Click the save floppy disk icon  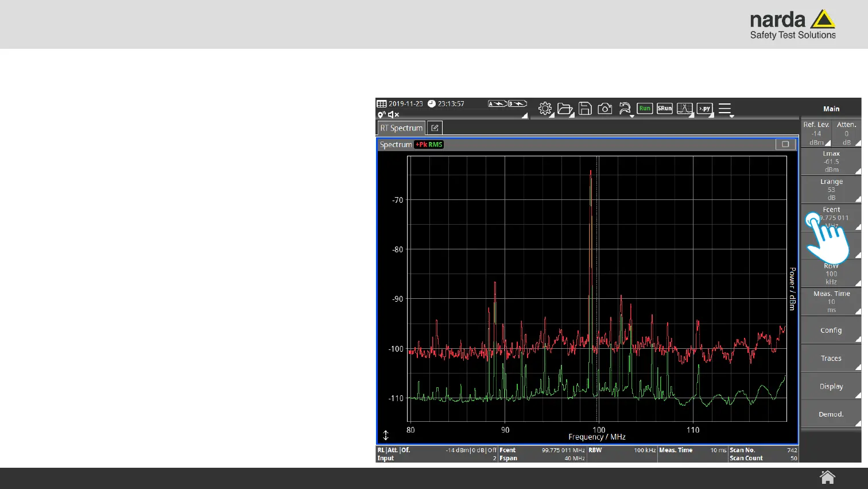pos(585,109)
